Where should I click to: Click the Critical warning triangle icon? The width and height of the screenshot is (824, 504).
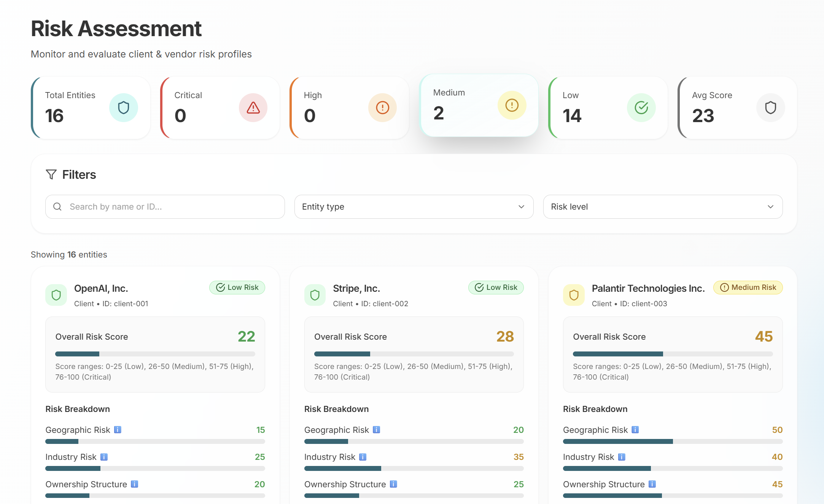[x=253, y=108]
